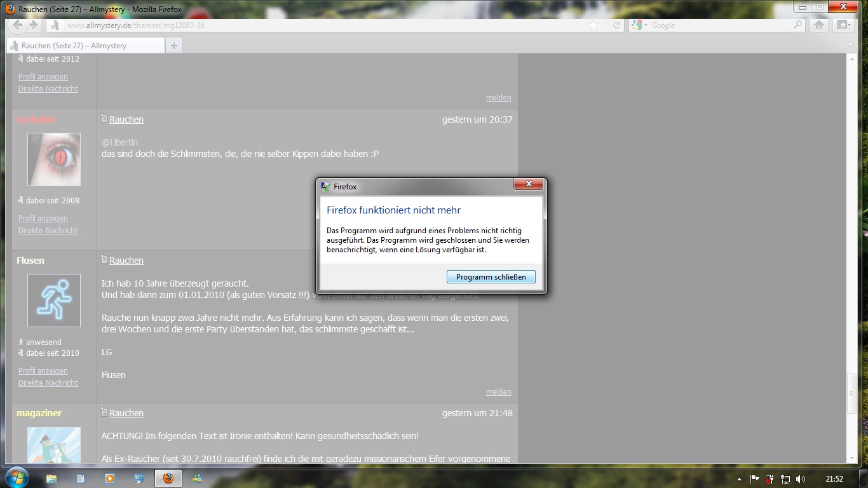
Task: Click the Home button icon
Action: [x=819, y=25]
